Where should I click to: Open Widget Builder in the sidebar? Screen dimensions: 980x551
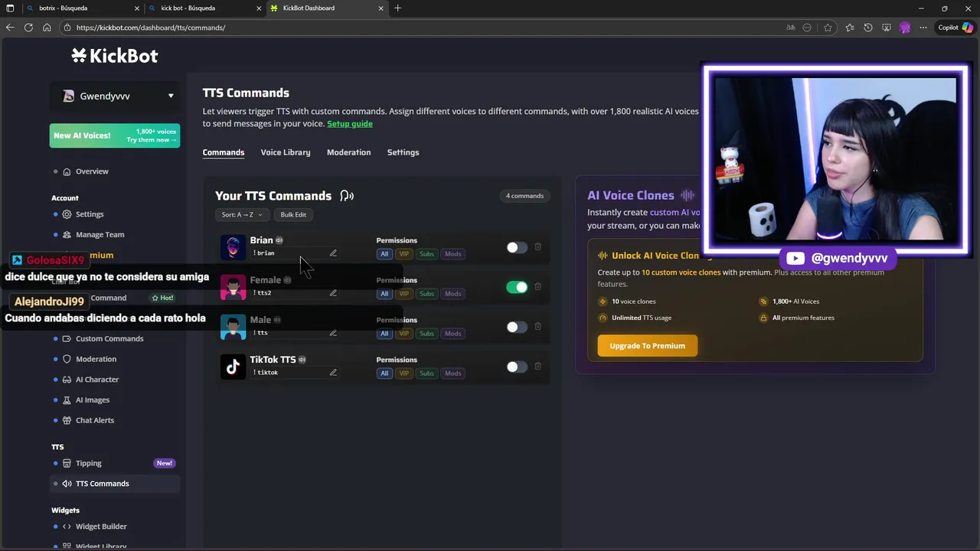(101, 527)
